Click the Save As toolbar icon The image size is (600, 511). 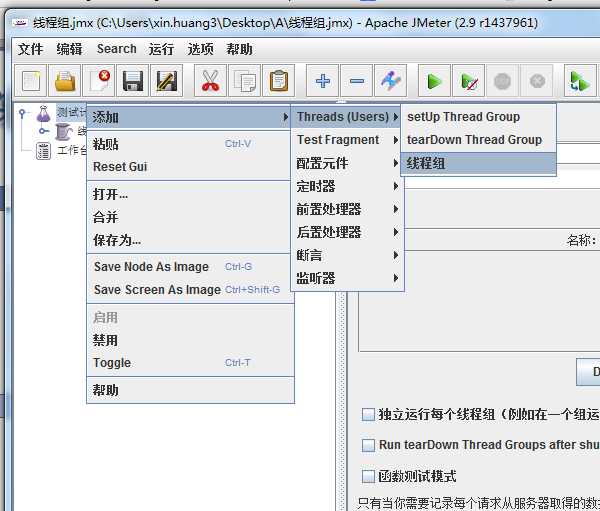pyautogui.click(x=166, y=81)
